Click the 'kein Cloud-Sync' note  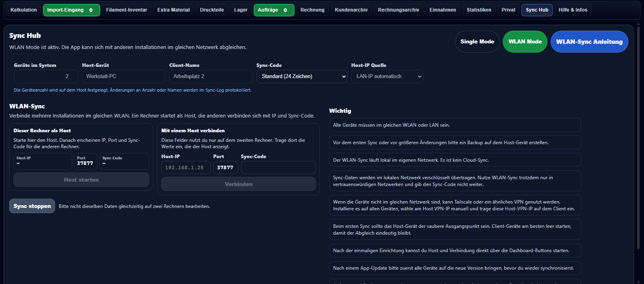[x=455, y=160]
